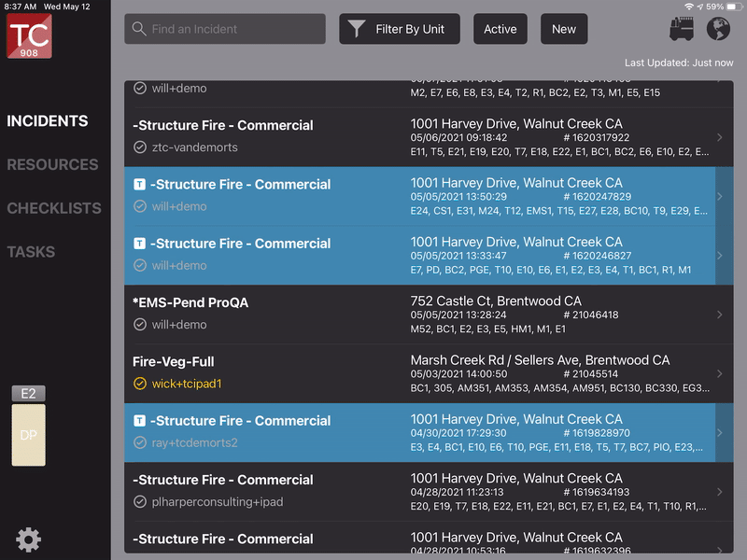Click the TC 908 app logo

click(x=29, y=36)
